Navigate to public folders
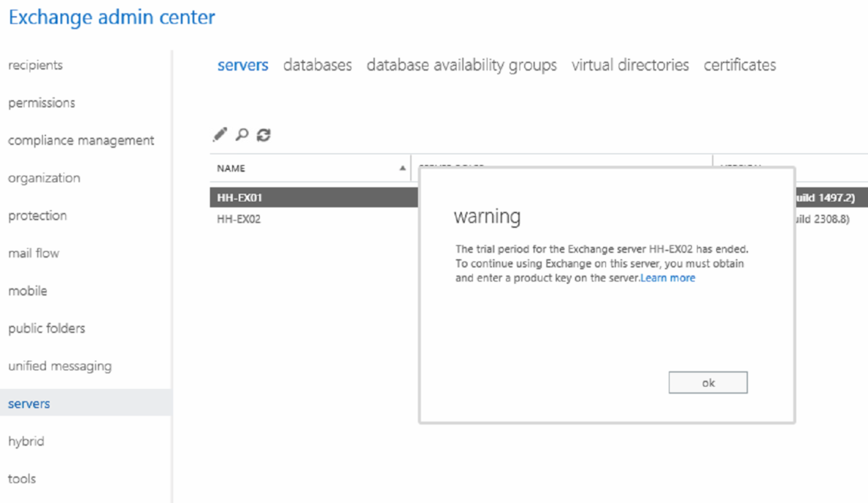 pos(47,329)
